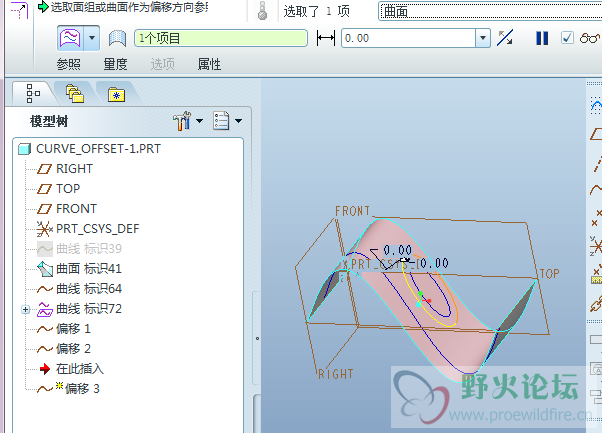This screenshot has width=602, height=433.
Task: Switch to the folder browser navigator tab
Action: [75, 93]
